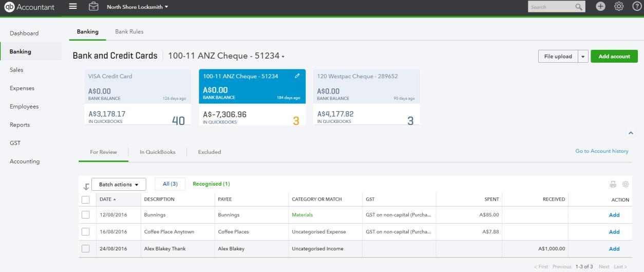Click the File upload button
644x272 pixels.
pyautogui.click(x=558, y=57)
